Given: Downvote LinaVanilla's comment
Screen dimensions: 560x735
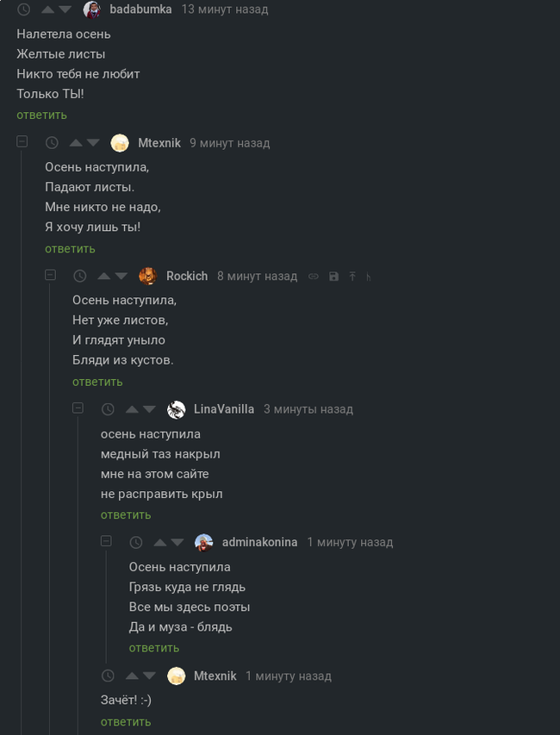Looking at the screenshot, I should pos(150,409).
